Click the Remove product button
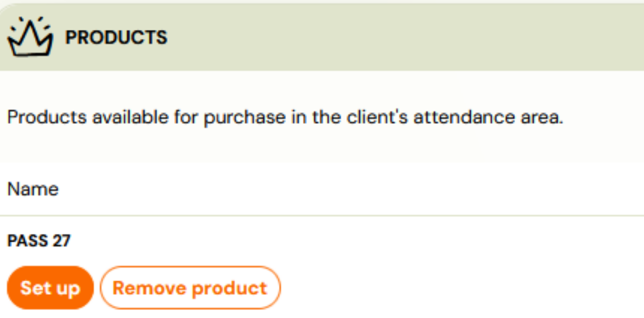Screen dimensions: 644x318 [190, 288]
